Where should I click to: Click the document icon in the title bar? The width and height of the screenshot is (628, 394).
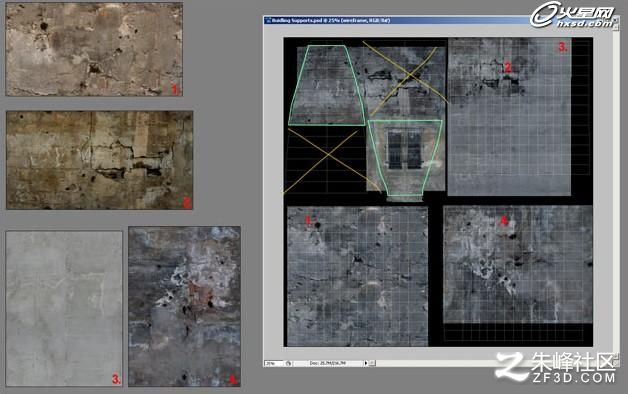click(268, 20)
